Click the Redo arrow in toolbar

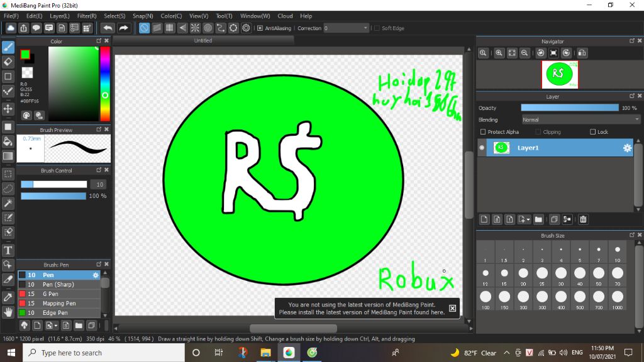[x=123, y=28]
